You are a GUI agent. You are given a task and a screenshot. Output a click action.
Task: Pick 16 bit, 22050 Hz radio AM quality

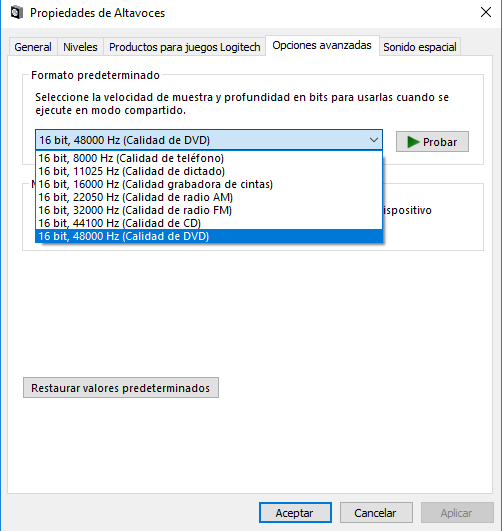pyautogui.click(x=209, y=197)
